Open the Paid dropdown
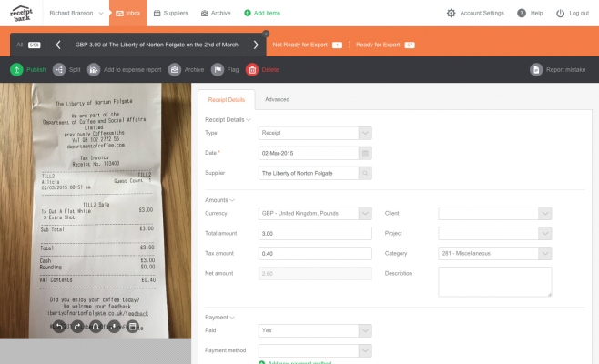 315,330
